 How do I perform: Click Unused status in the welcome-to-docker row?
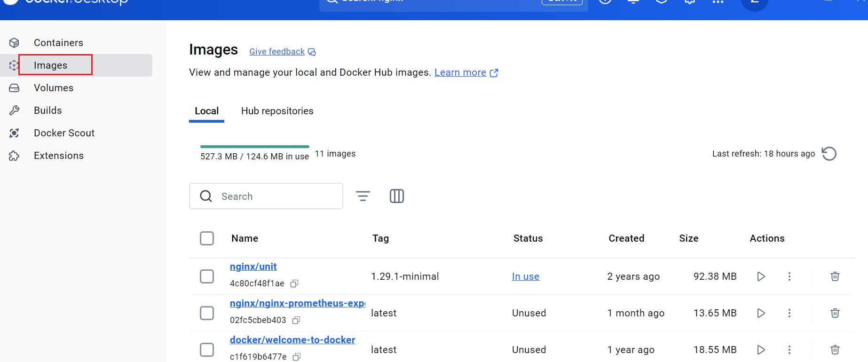529,350
